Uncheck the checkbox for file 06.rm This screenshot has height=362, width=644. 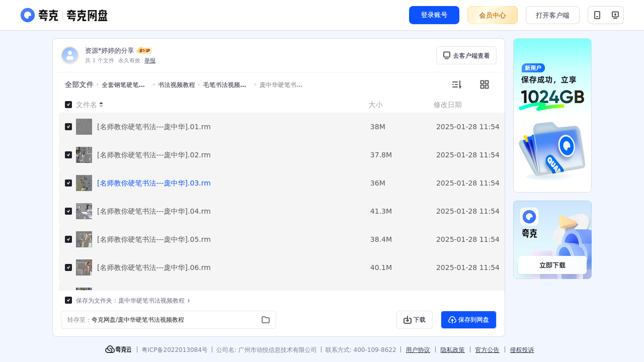68,267
